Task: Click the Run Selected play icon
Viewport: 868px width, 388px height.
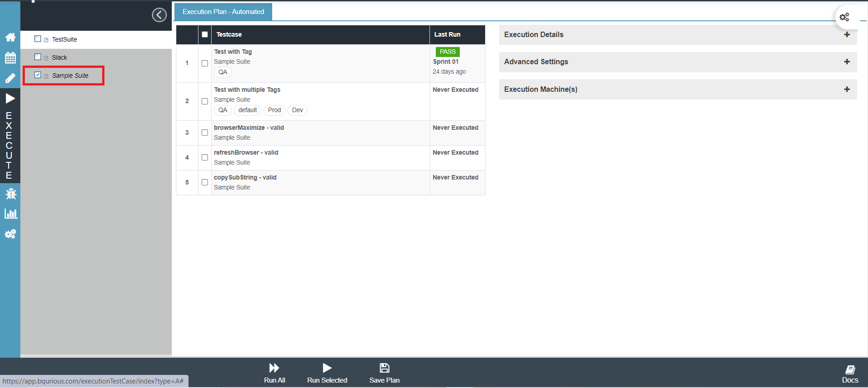Action: pyautogui.click(x=327, y=368)
